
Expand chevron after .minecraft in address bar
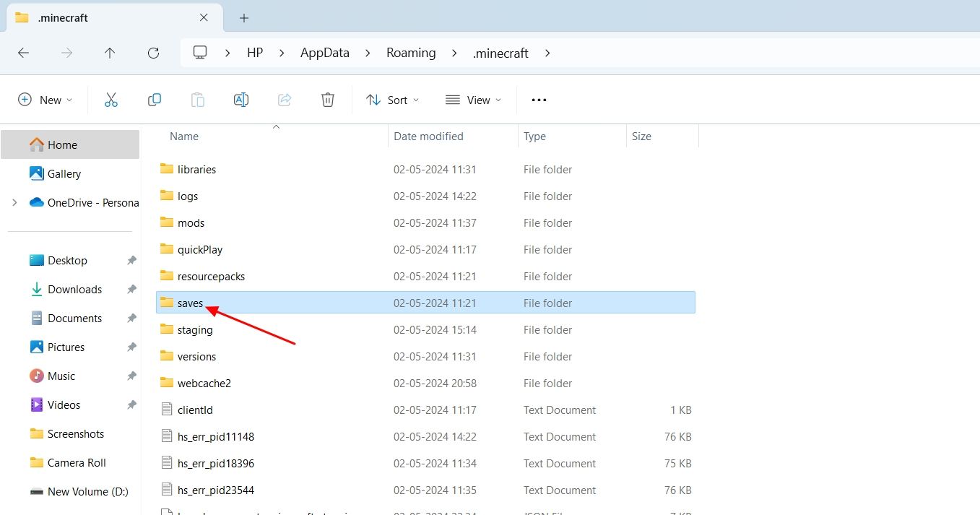click(547, 53)
